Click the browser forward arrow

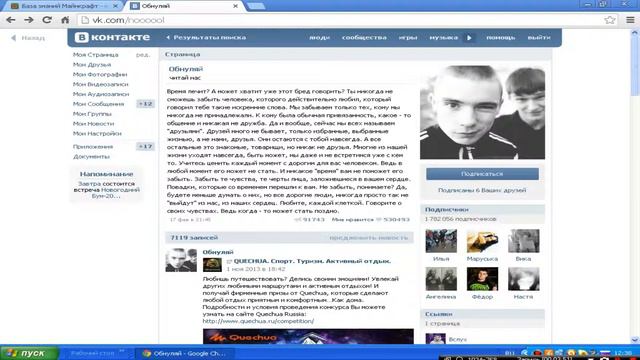[x=29, y=20]
